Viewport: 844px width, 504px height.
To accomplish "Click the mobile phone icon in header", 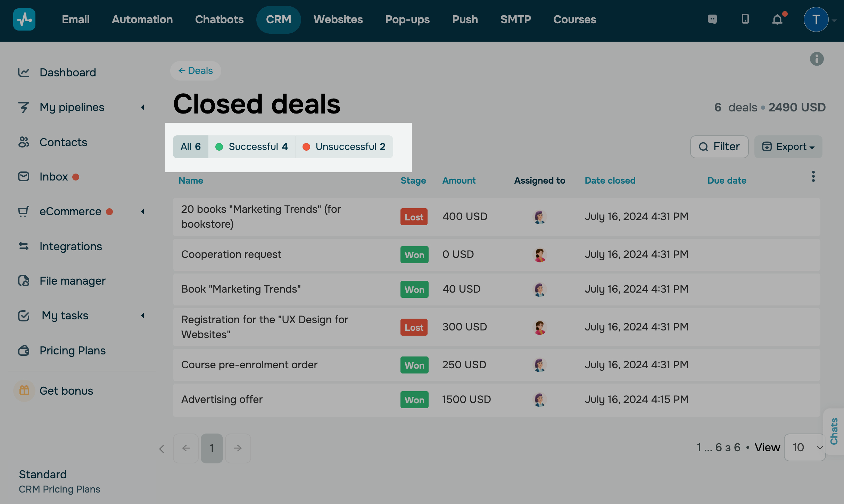I will 745,19.
